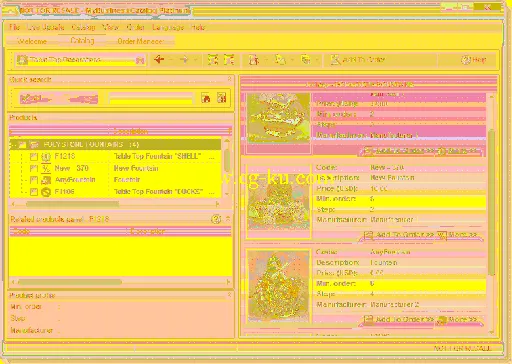The width and height of the screenshot is (512, 364).
Task: Open the dropdown arrow beside the back button
Action: (x=170, y=60)
